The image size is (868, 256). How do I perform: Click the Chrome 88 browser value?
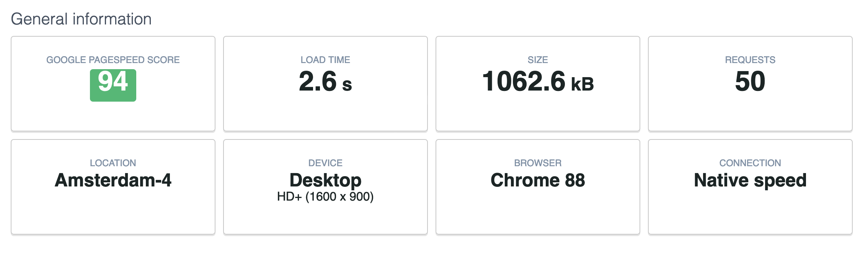[538, 180]
